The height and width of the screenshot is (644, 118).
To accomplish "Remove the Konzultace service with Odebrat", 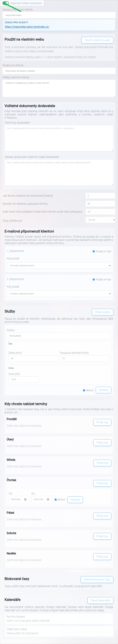I will click(103, 390).
